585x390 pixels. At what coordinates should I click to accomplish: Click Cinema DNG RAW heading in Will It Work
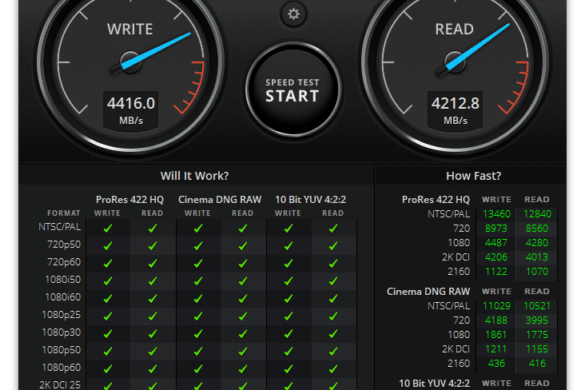point(220,200)
